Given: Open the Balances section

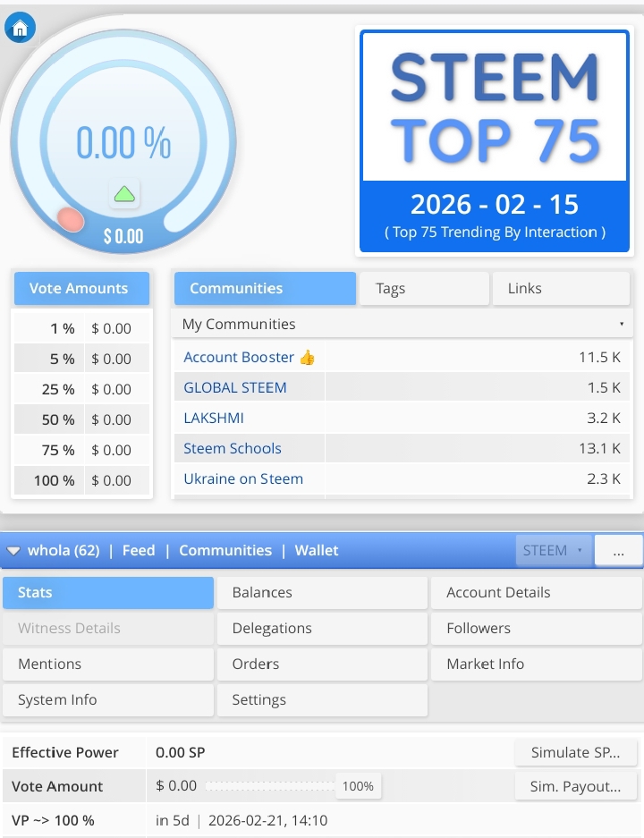Looking at the screenshot, I should pyautogui.click(x=322, y=593).
